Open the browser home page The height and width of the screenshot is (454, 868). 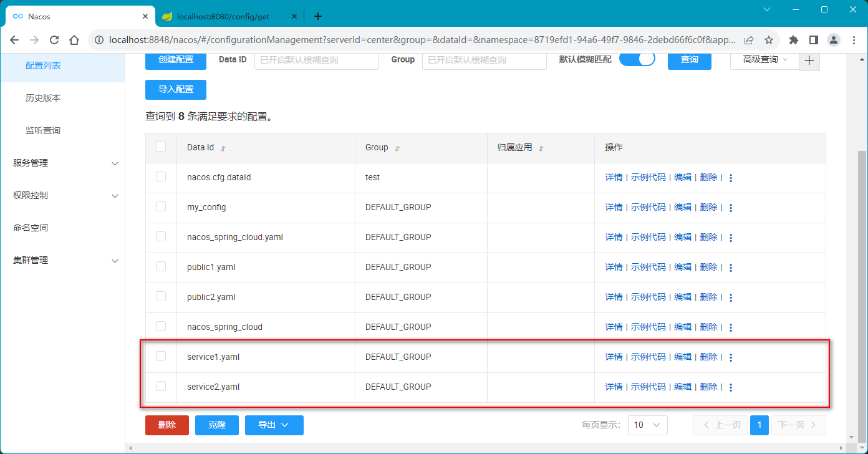coord(74,40)
